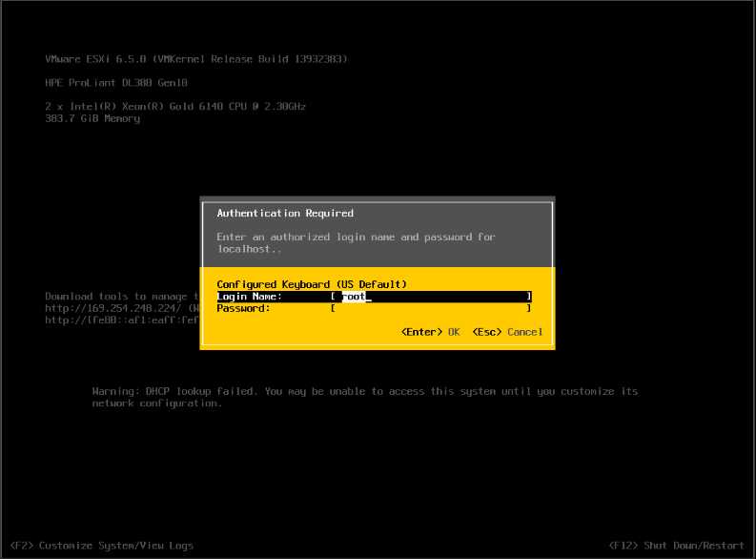Select 'Configured Keyboard (US Default)' text
756x559 pixels.
(312, 284)
